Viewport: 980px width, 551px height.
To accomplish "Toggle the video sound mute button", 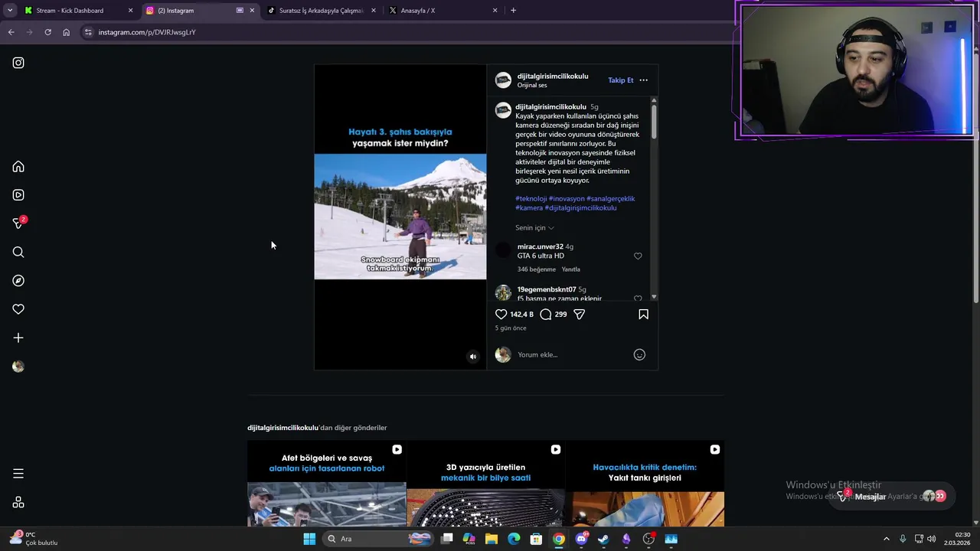I will pos(472,357).
